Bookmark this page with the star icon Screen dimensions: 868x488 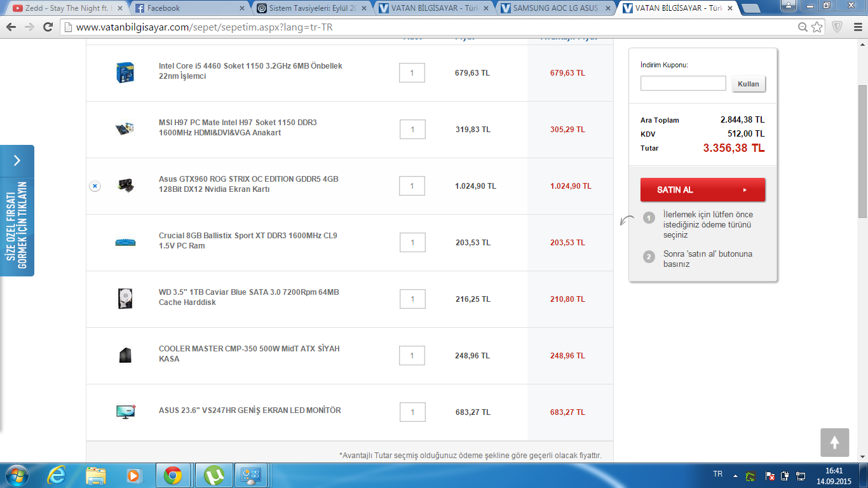point(817,27)
